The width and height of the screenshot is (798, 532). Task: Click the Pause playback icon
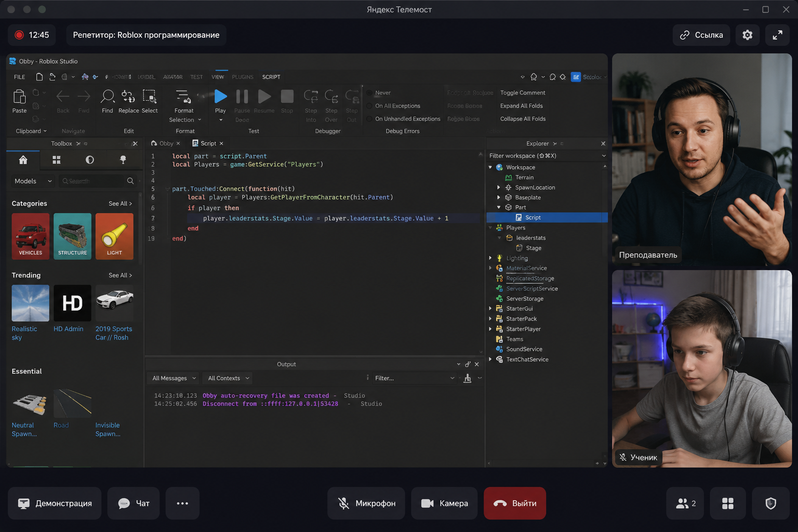[x=242, y=97]
